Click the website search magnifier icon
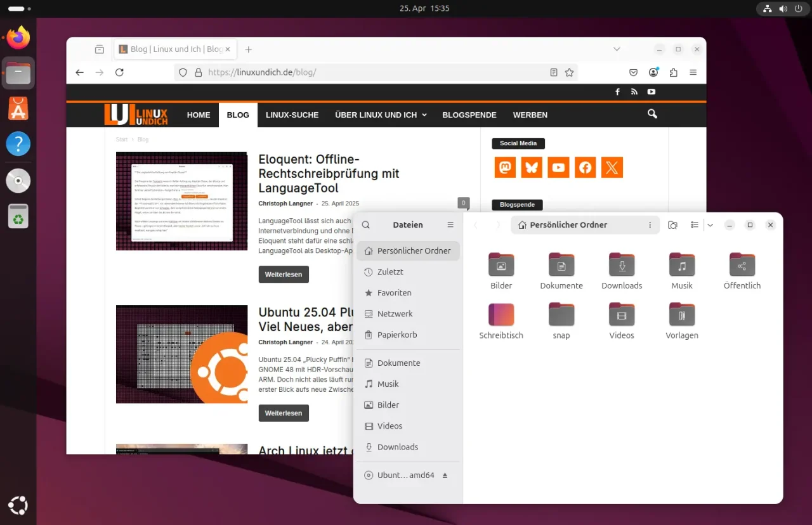 tap(652, 114)
